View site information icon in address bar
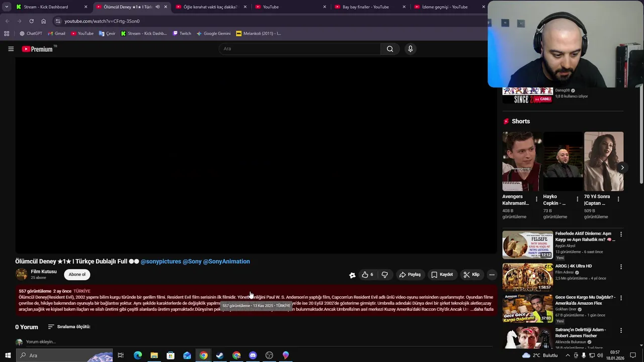This screenshot has width=644, height=362. [x=58, y=21]
